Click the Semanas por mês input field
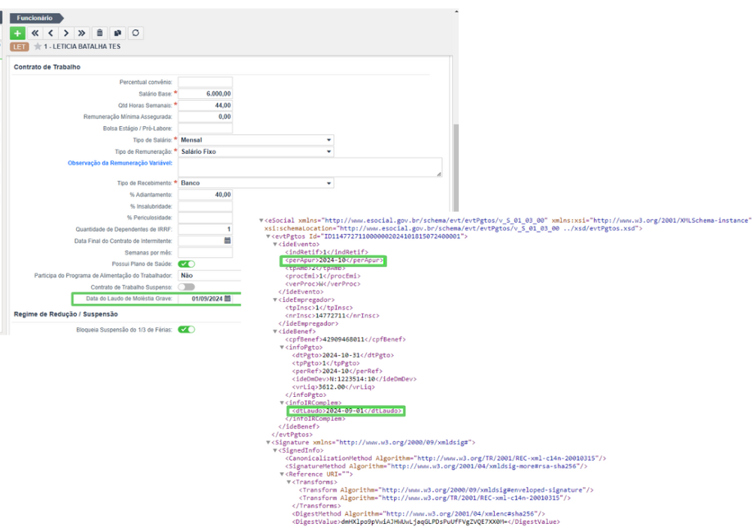The width and height of the screenshot is (756, 532). point(206,253)
